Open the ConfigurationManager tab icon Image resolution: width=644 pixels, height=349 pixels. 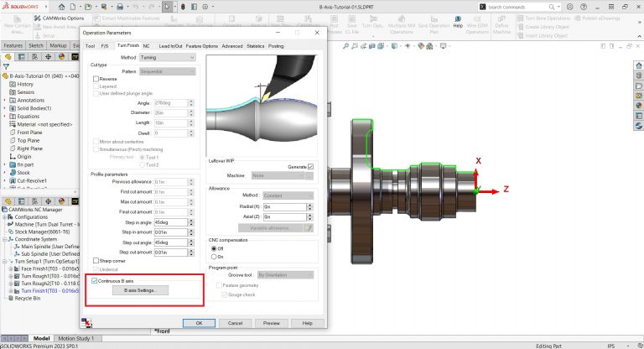click(x=35, y=57)
